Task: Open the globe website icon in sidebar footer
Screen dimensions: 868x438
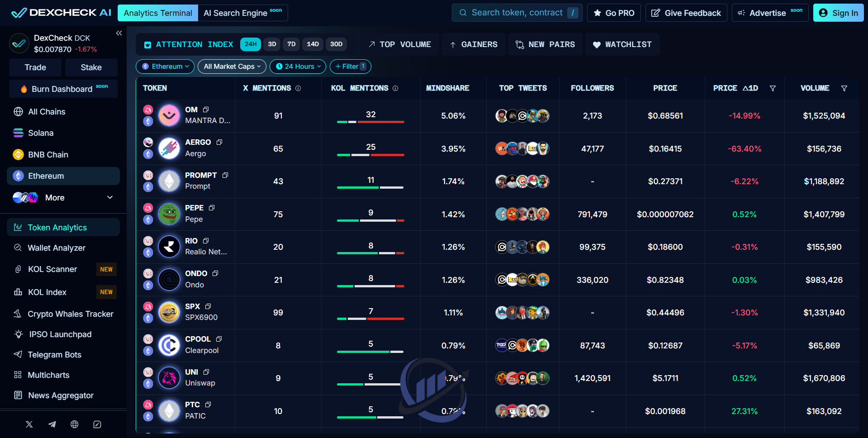Action: [75, 424]
